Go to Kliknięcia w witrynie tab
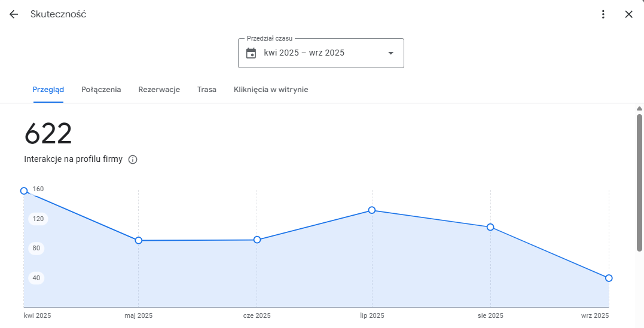This screenshot has height=328, width=644. point(271,90)
